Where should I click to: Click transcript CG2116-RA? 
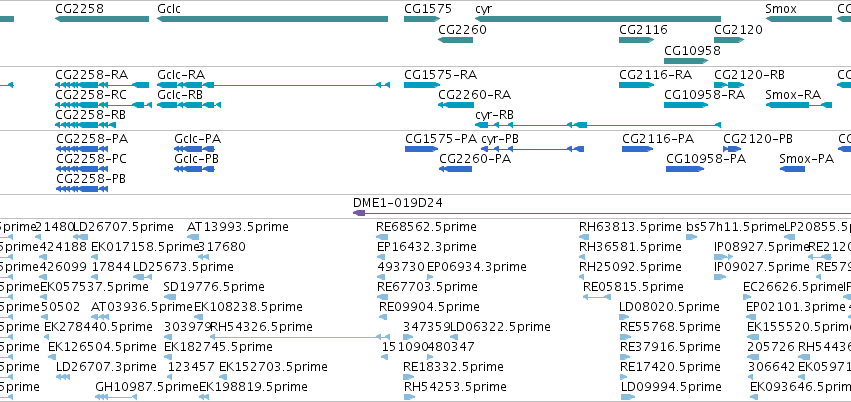pyautogui.click(x=656, y=75)
